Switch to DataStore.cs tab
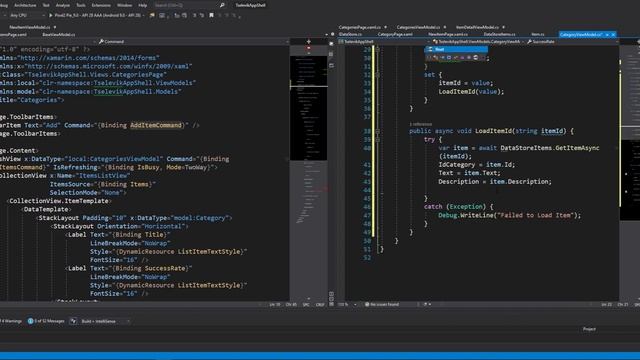Screen dimensions: 640x360 350,35
